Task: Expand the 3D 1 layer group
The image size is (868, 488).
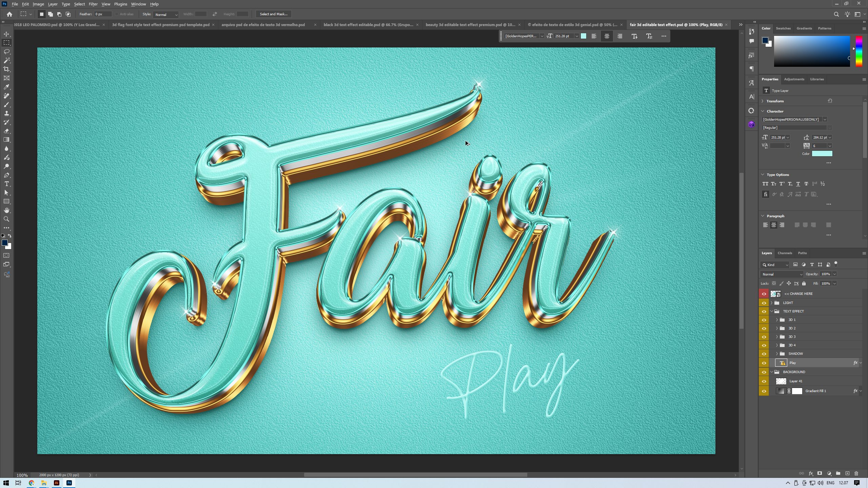Action: (x=777, y=320)
